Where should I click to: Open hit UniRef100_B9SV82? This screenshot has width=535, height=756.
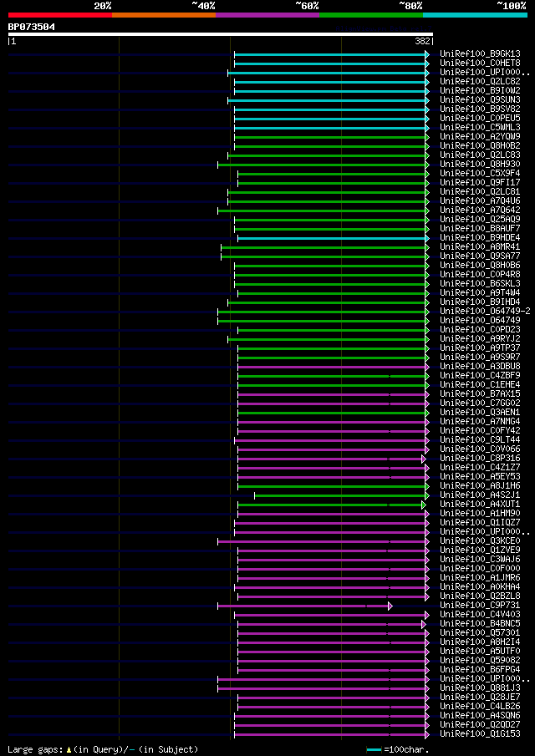pos(480,109)
